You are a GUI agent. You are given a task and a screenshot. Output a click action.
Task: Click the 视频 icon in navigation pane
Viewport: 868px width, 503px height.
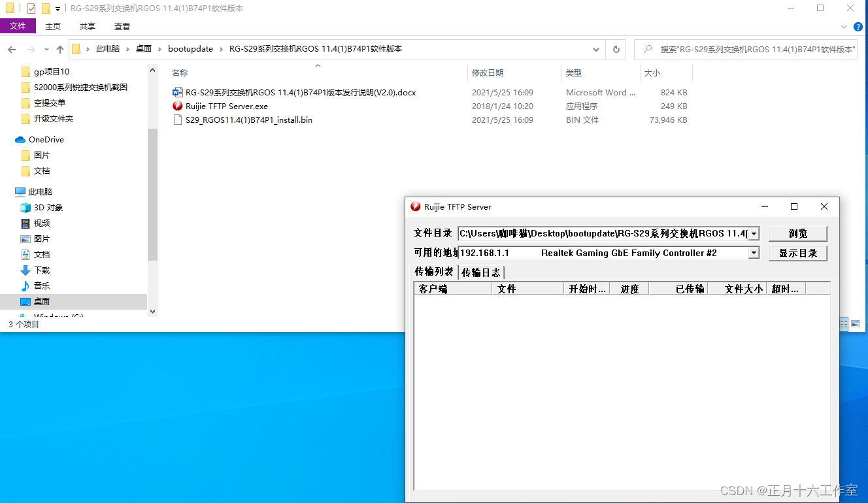pyautogui.click(x=25, y=223)
